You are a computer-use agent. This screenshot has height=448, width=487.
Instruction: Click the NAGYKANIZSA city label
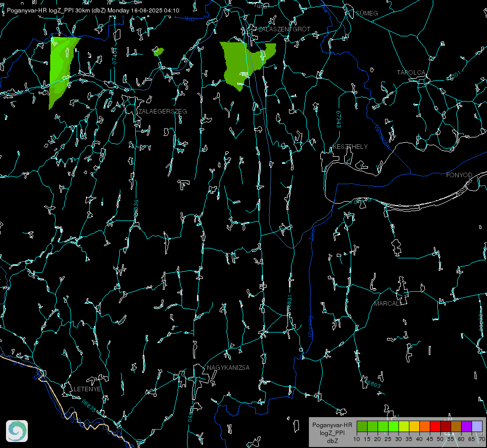228,367
